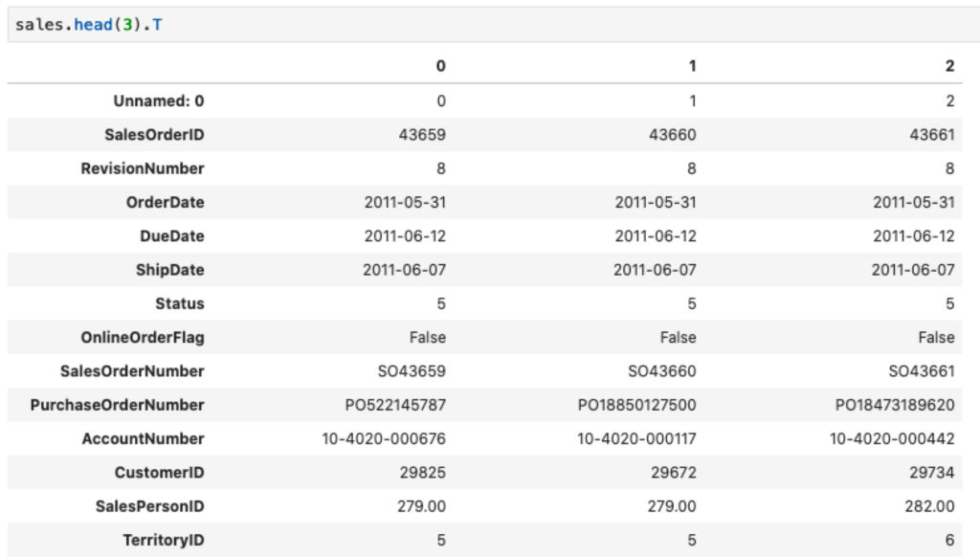This screenshot has height=558, width=980.
Task: Select the column header 2
Action: 949,66
